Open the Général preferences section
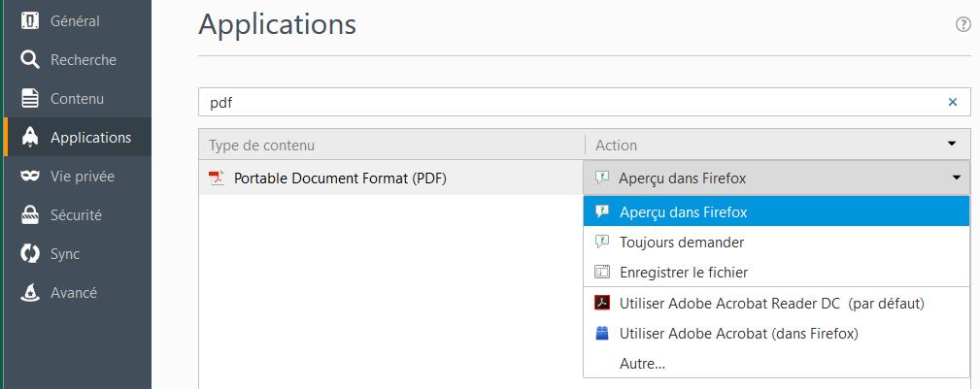 pos(75,20)
